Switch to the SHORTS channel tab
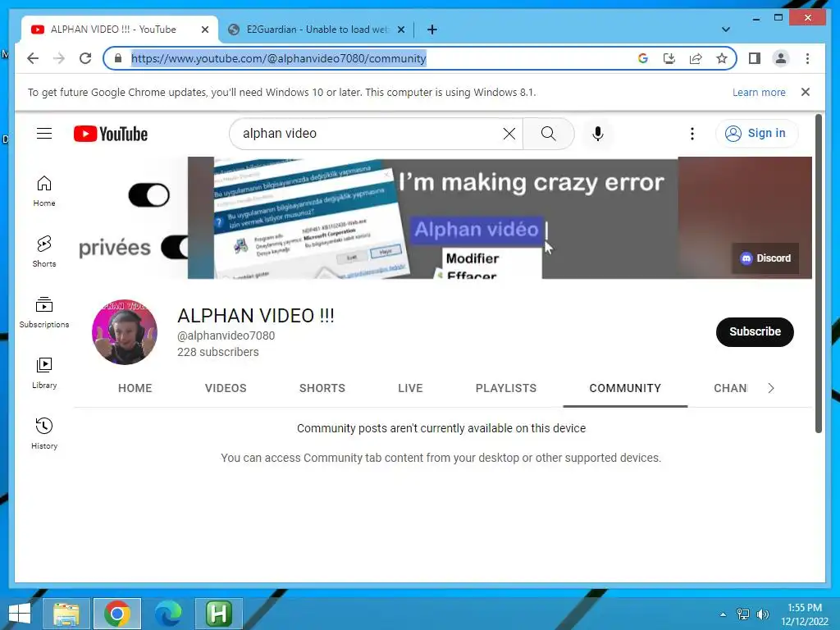Screen dimensions: 840x630 [x=322, y=388]
